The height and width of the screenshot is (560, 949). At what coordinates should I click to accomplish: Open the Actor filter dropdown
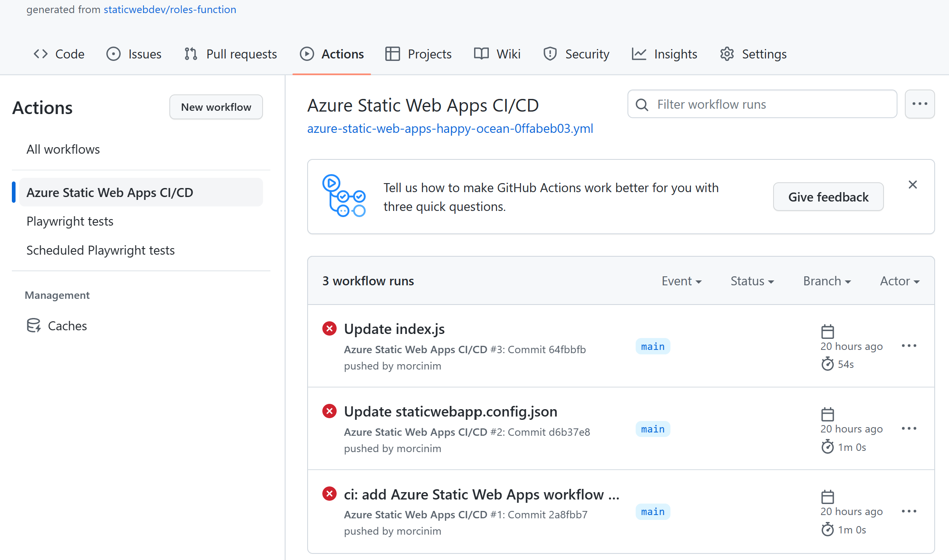point(899,281)
